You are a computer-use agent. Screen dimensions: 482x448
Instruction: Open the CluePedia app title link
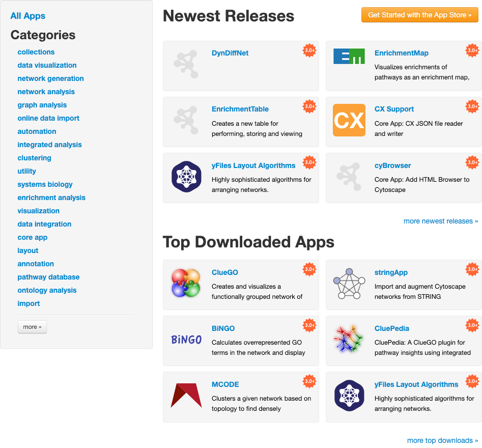(x=391, y=328)
